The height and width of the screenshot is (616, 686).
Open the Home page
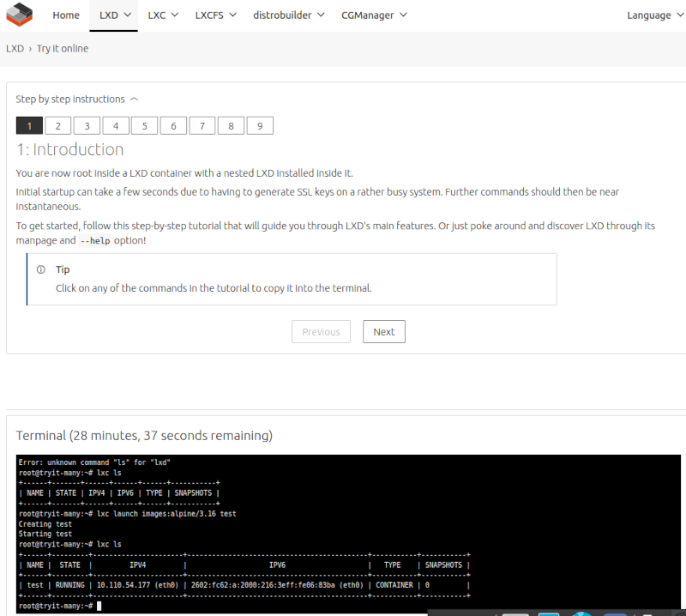[x=66, y=15]
